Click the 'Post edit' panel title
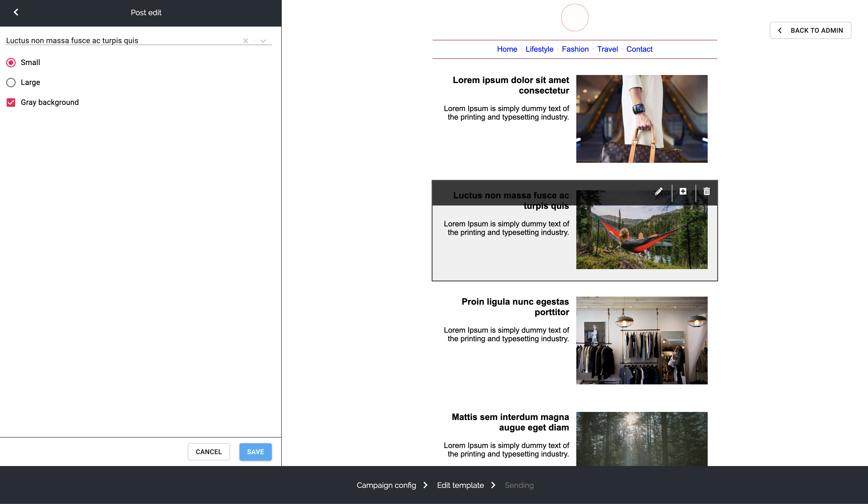 tap(146, 12)
